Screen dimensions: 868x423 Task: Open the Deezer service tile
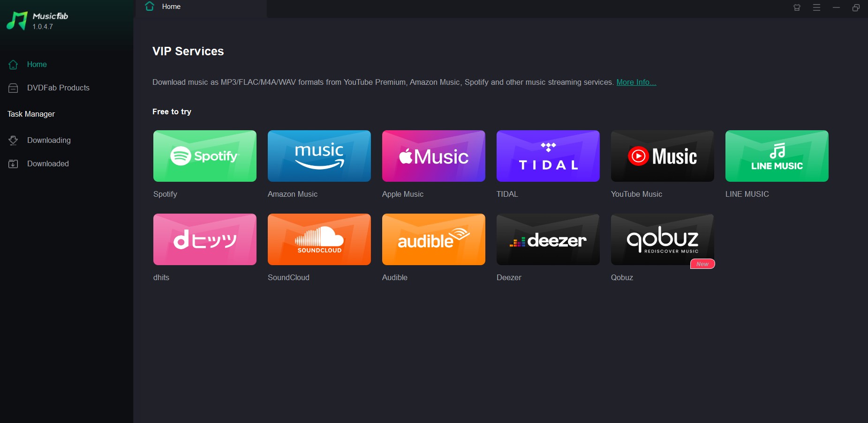pos(548,239)
